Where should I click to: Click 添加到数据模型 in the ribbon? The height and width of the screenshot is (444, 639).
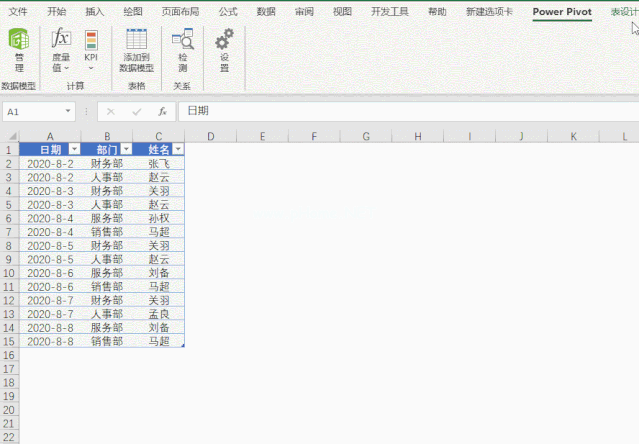click(x=136, y=49)
